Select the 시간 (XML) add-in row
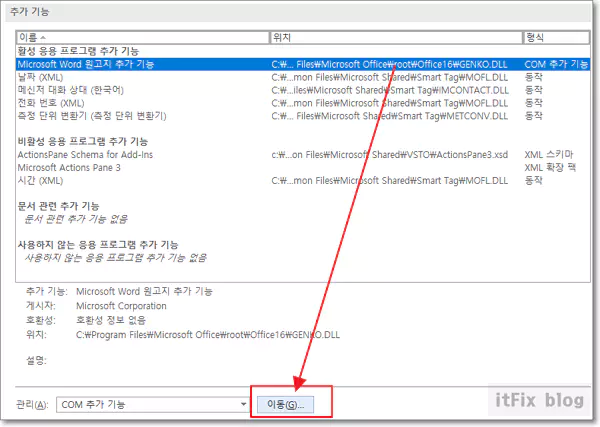Screen dimensions: 600x427 coord(303,181)
